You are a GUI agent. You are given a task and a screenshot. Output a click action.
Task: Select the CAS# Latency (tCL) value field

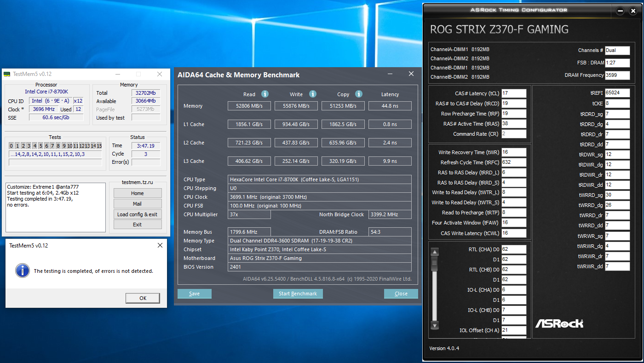514,93
